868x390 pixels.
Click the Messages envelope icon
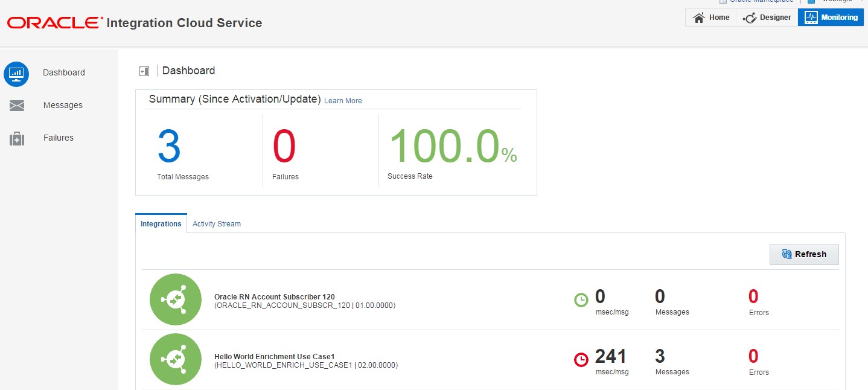(x=17, y=106)
